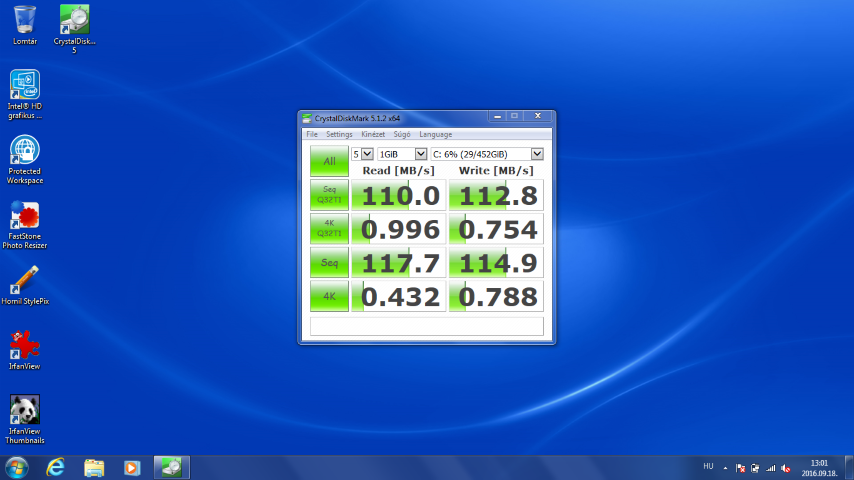Viewport: 854px width, 480px height.
Task: Open the Settings menu
Action: coord(339,134)
